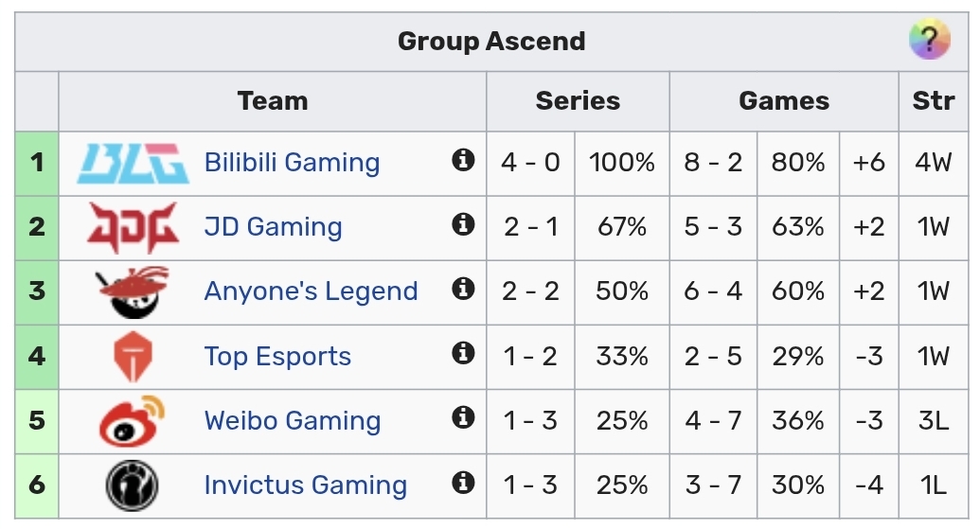Image resolution: width=980 pixels, height=529 pixels.
Task: Click the Group Ascend table title
Action: [x=491, y=42]
